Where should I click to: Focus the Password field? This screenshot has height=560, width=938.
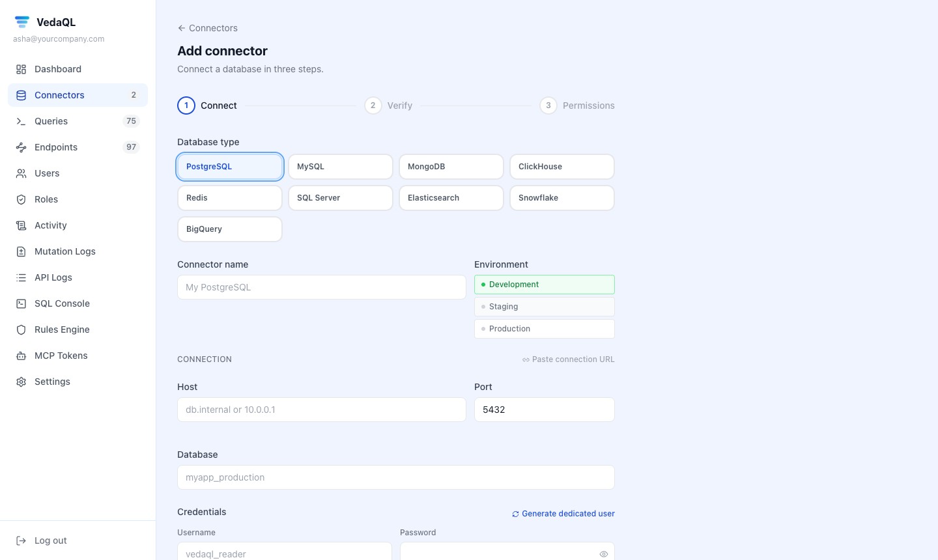(x=507, y=552)
